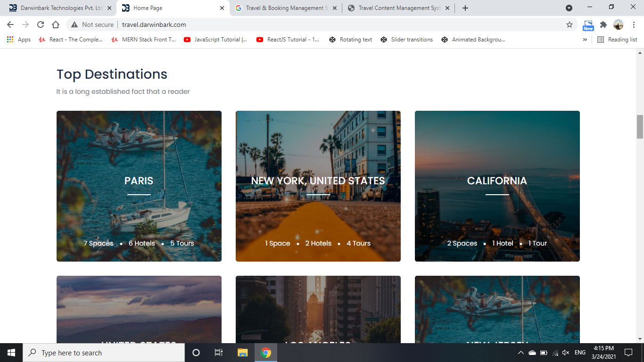Screen dimensions: 644x362
Task: Launch File Explorer from the taskbar
Action: [x=242, y=353]
